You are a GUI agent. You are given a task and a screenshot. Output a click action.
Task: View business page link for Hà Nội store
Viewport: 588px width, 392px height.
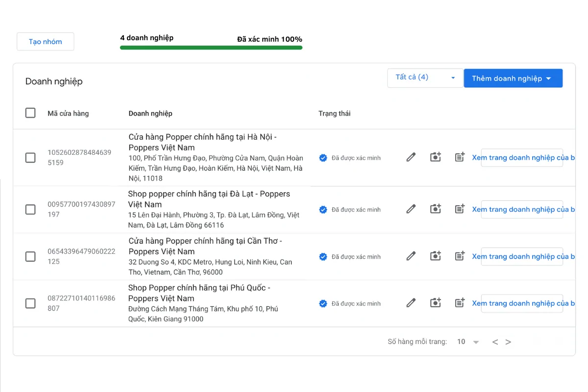click(523, 158)
